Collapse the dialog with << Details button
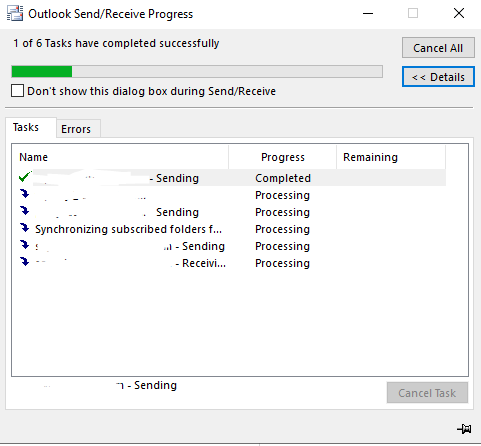The height and width of the screenshot is (446, 481). tap(438, 77)
